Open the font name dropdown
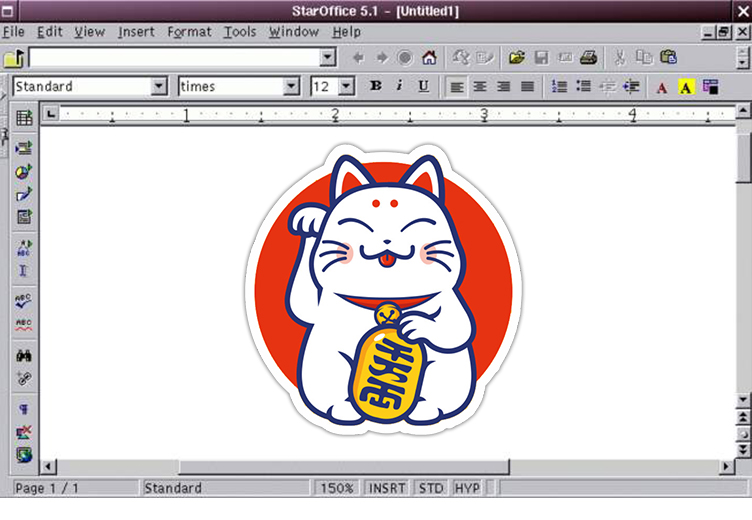The height and width of the screenshot is (520, 752). (x=291, y=87)
